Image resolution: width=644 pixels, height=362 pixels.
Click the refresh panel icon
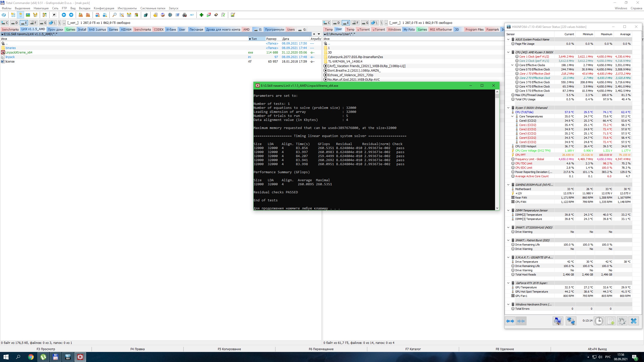tap(4, 15)
